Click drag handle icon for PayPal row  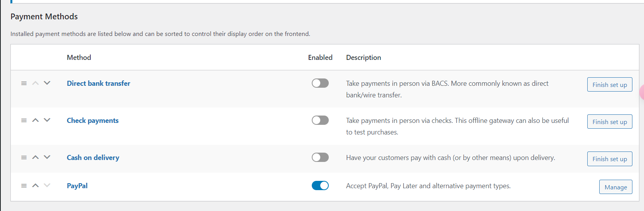click(x=24, y=186)
